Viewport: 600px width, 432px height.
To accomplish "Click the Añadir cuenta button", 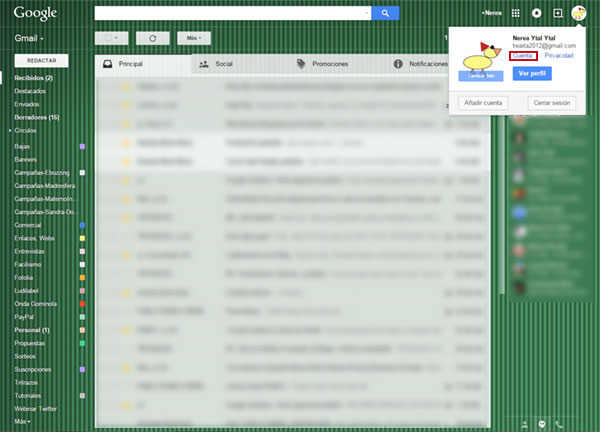I will point(483,103).
